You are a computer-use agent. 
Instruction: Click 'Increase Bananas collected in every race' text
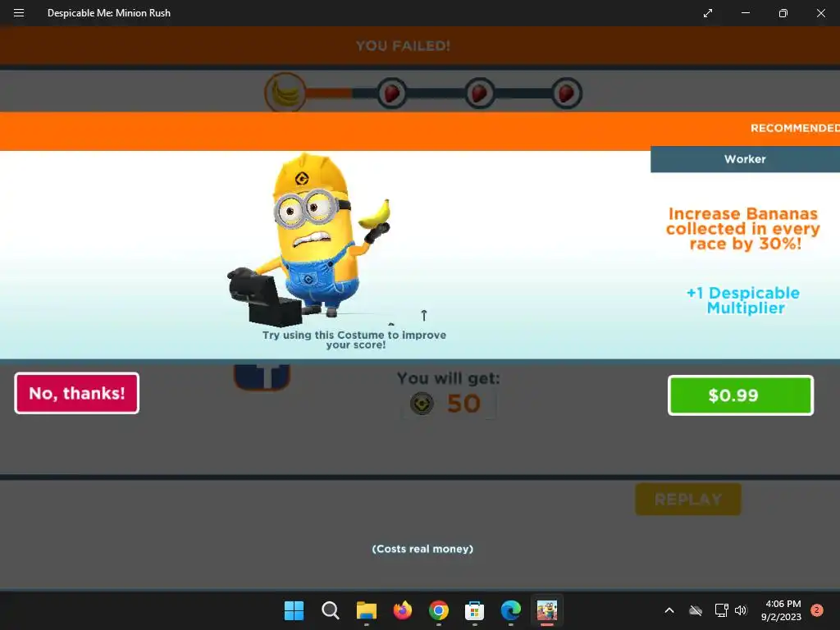pos(743,229)
